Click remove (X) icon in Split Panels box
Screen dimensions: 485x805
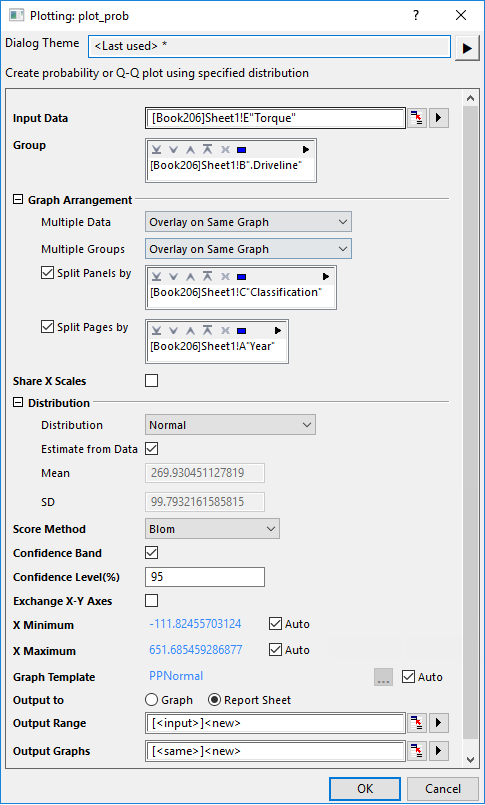click(x=224, y=277)
